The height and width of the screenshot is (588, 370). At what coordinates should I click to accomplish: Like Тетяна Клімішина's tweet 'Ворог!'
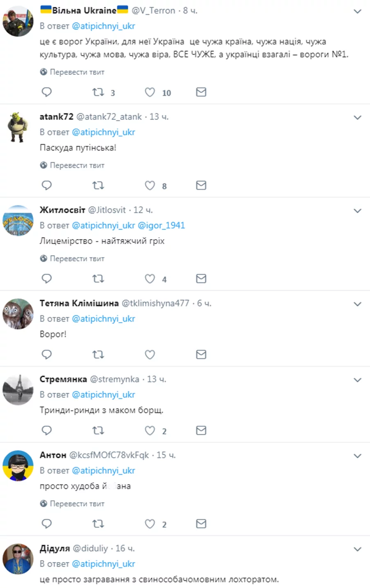[x=150, y=354]
